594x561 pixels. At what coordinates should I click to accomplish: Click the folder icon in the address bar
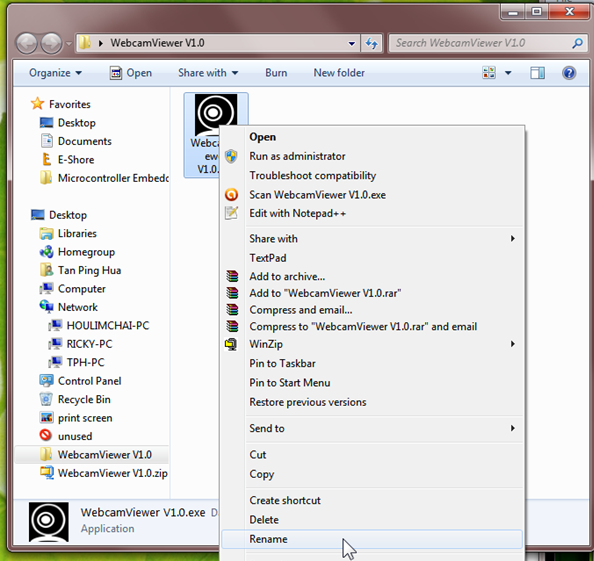(85, 43)
